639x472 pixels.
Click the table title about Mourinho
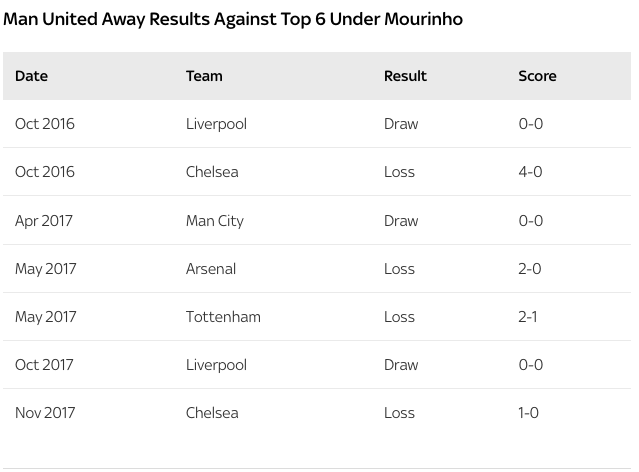point(233,19)
